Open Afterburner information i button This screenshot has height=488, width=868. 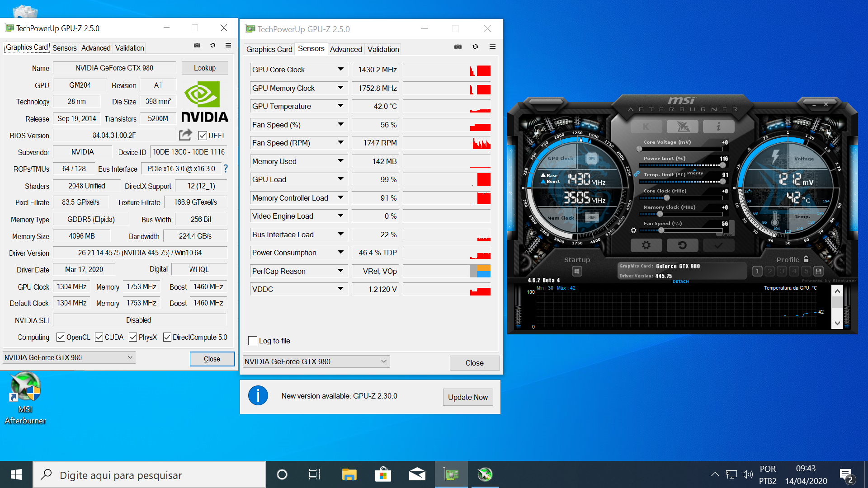coord(718,127)
